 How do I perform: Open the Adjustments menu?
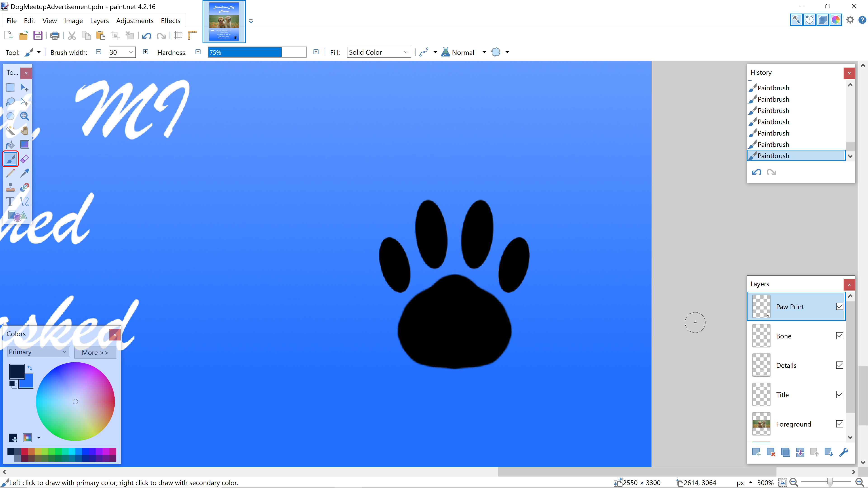[135, 21]
